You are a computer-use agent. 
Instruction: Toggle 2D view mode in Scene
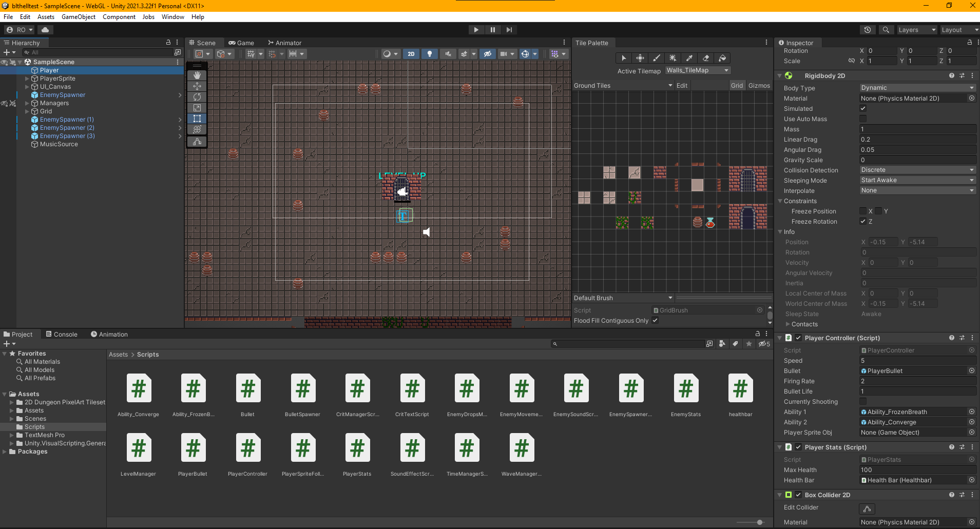click(411, 54)
